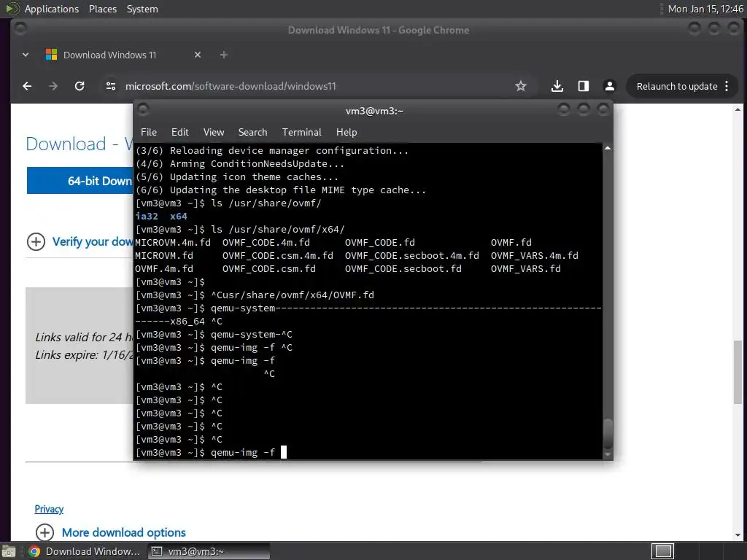This screenshot has height=560, width=747.
Task: Click the Relaunch to update button
Action: [x=677, y=86]
